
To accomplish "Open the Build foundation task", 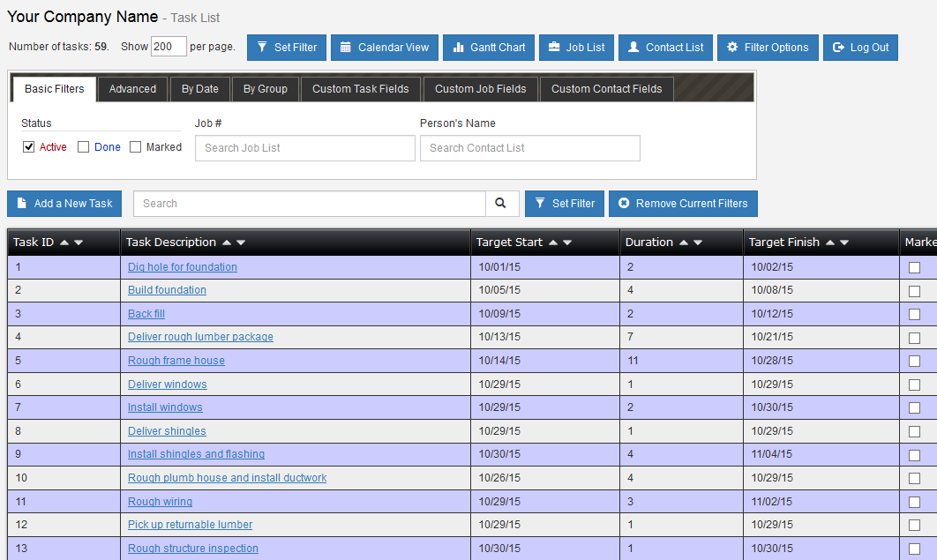I will tap(167, 289).
